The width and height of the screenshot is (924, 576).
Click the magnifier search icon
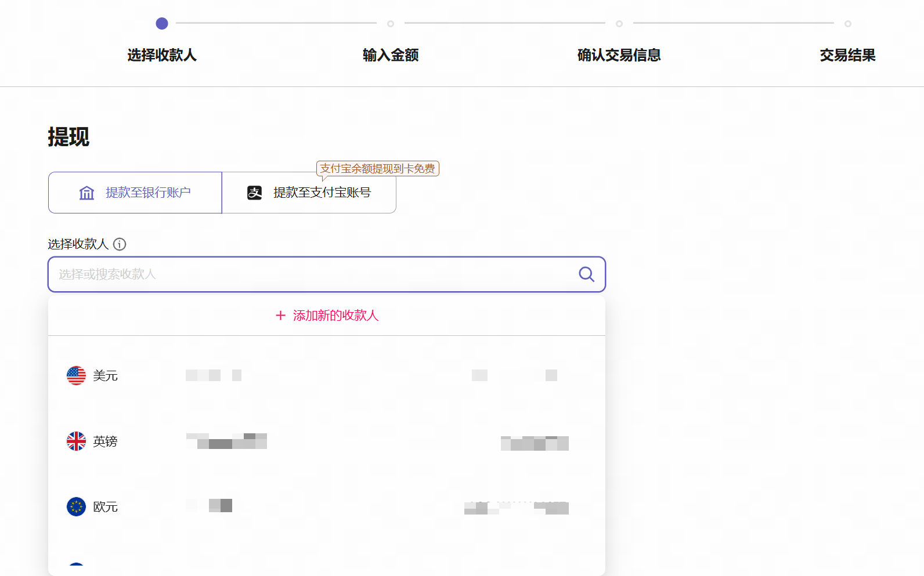pyautogui.click(x=586, y=274)
